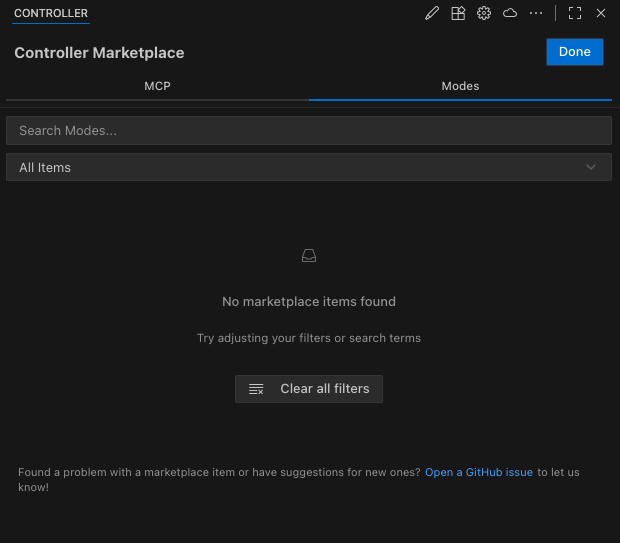This screenshot has width=620, height=543.
Task: Select the Modes tab
Action: click(x=460, y=86)
